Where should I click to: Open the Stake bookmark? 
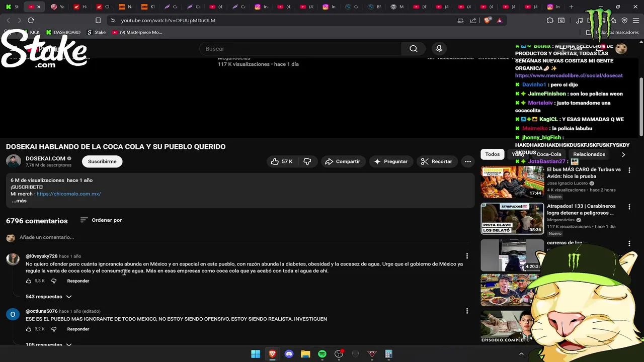[x=96, y=32]
